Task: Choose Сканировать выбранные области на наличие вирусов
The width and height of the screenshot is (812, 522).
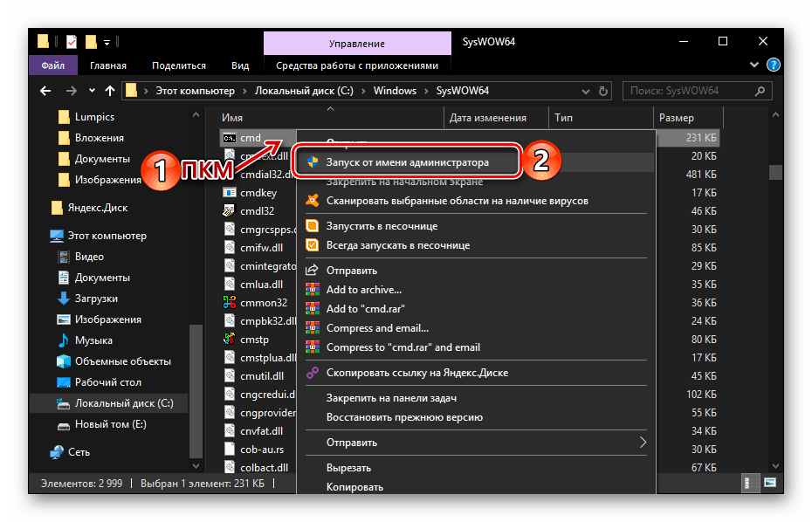Action: (x=458, y=201)
